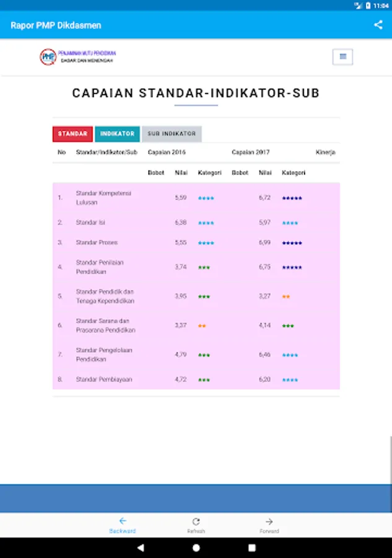Click the PMP logo image
This screenshot has height=558, width=392.
click(x=48, y=57)
